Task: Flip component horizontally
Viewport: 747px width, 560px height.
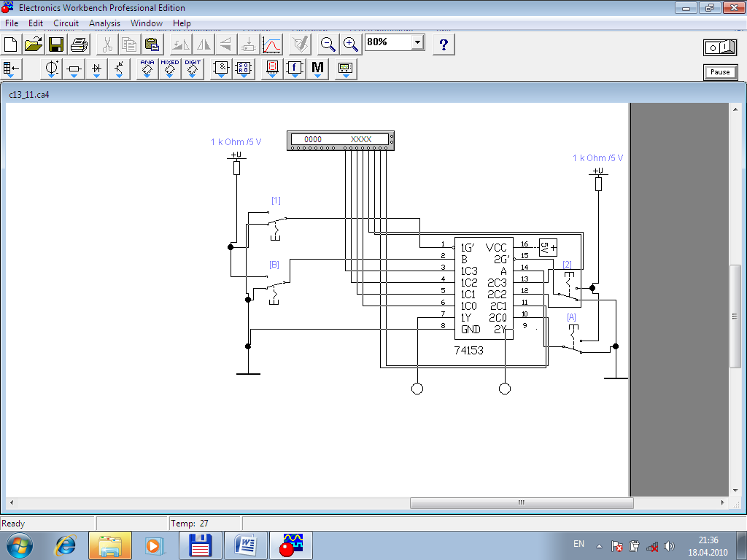Action: pos(204,44)
